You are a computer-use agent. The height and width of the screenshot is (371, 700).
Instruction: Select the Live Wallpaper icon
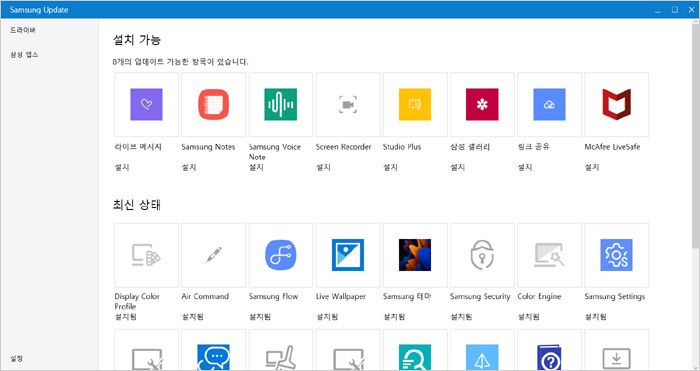(348, 255)
